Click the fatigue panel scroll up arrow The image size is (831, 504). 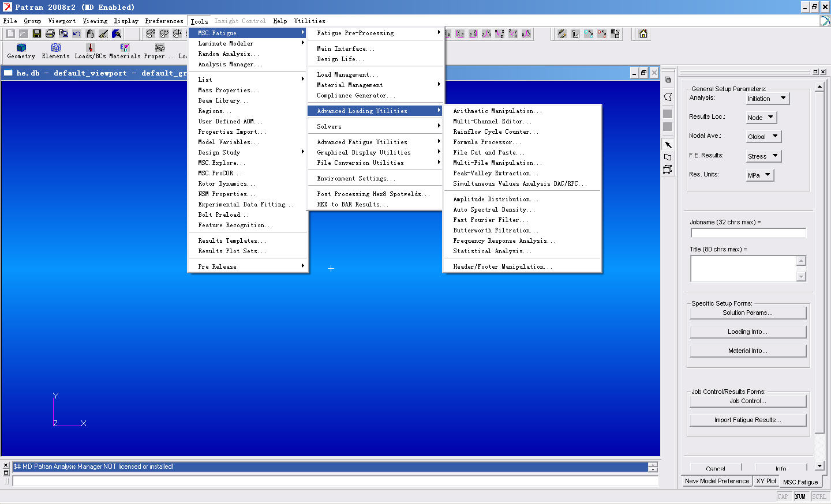[x=819, y=86]
